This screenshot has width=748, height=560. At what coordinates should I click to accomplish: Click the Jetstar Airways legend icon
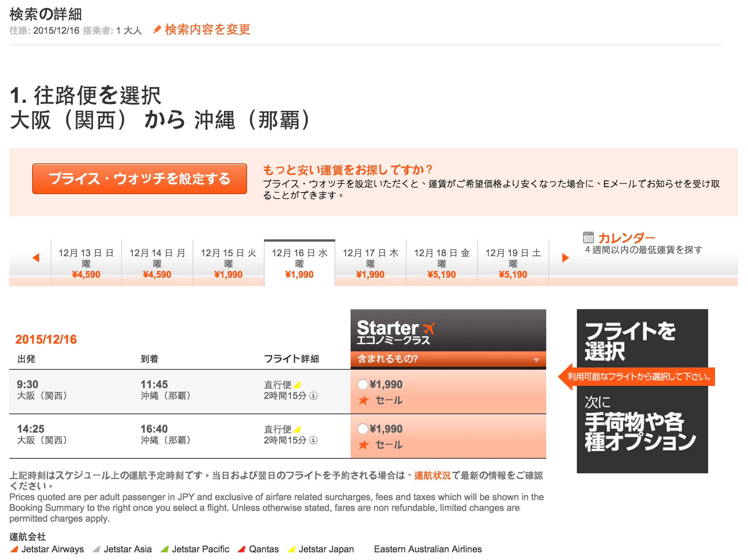pyautogui.click(x=14, y=549)
